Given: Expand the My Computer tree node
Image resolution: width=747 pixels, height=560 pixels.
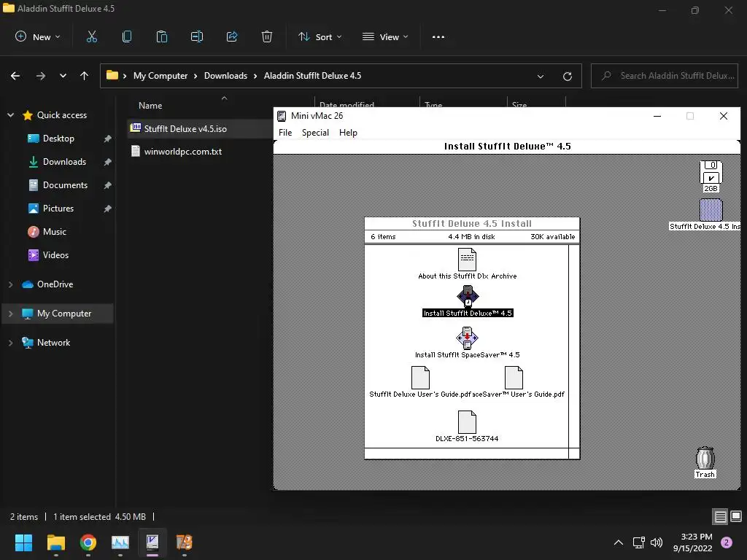Looking at the screenshot, I should (10, 314).
